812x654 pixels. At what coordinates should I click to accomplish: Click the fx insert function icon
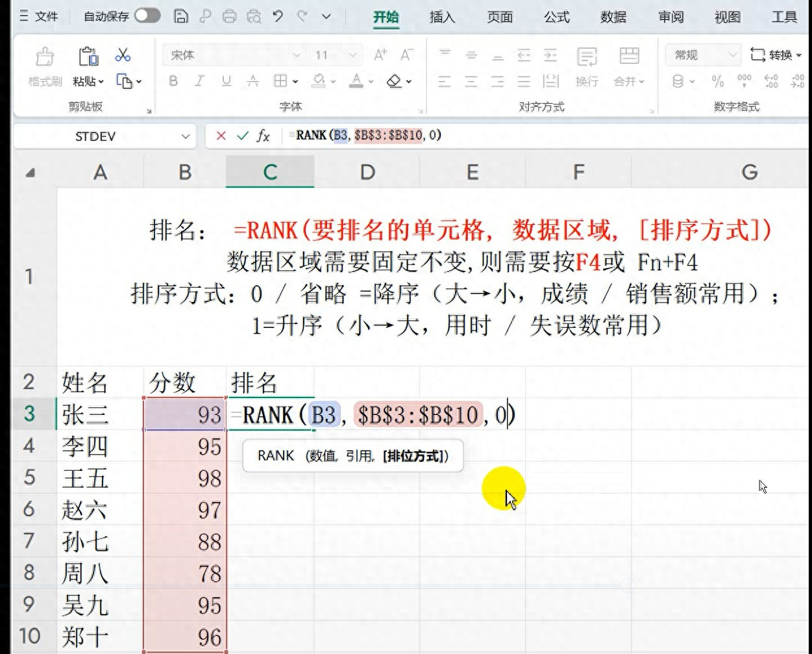coord(263,136)
